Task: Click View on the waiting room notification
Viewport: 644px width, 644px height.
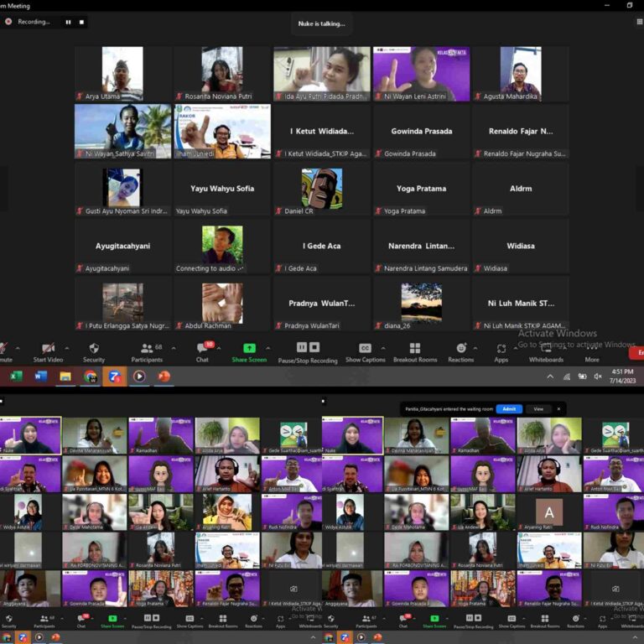Action: pos(538,409)
